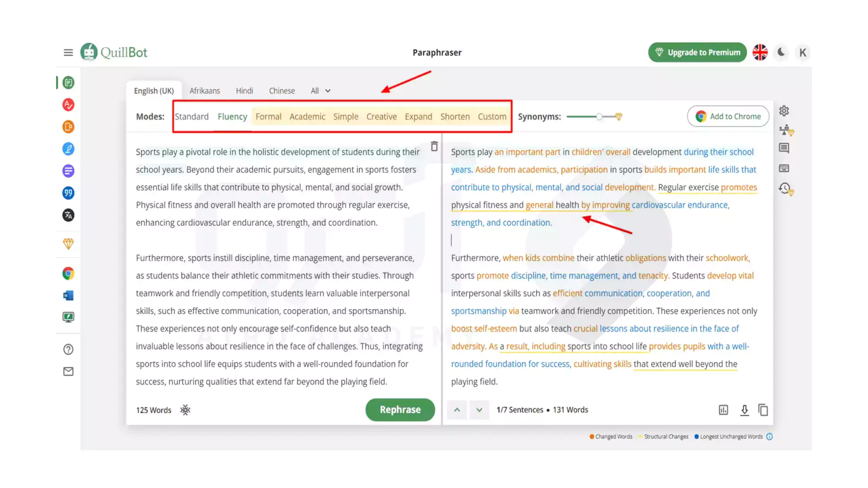Viewport: 868px width, 488px height.
Task: Select the Creative mode
Action: click(382, 117)
